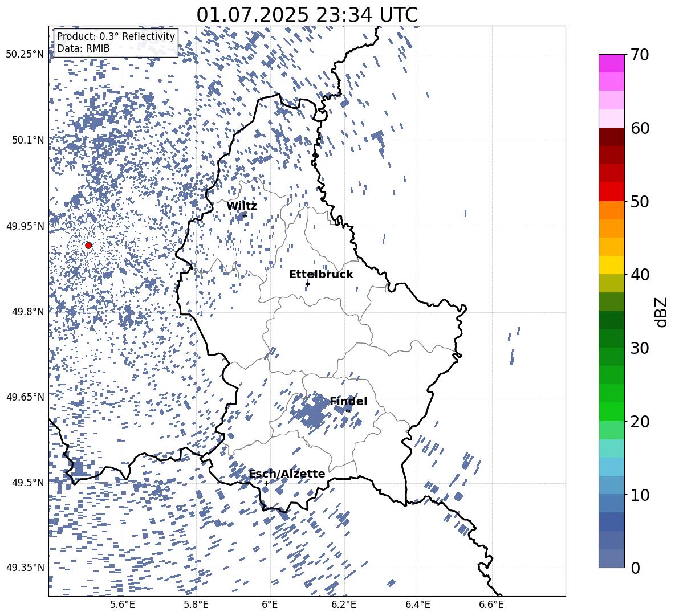This screenshot has width=675, height=616.
Task: Click the 50.1°N latitude label
Action: (x=28, y=140)
